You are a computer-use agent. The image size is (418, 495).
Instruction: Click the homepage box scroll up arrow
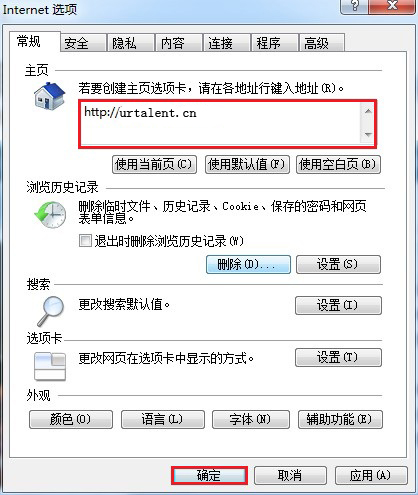(368, 111)
